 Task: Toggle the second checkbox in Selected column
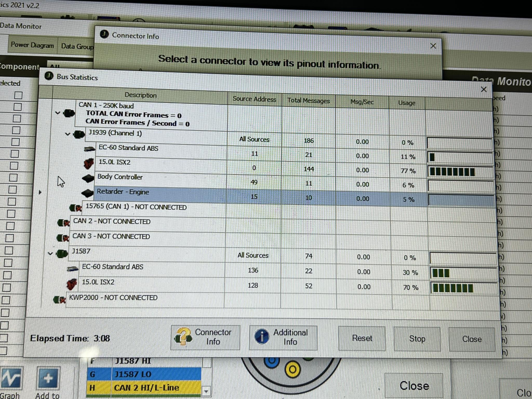[17, 107]
